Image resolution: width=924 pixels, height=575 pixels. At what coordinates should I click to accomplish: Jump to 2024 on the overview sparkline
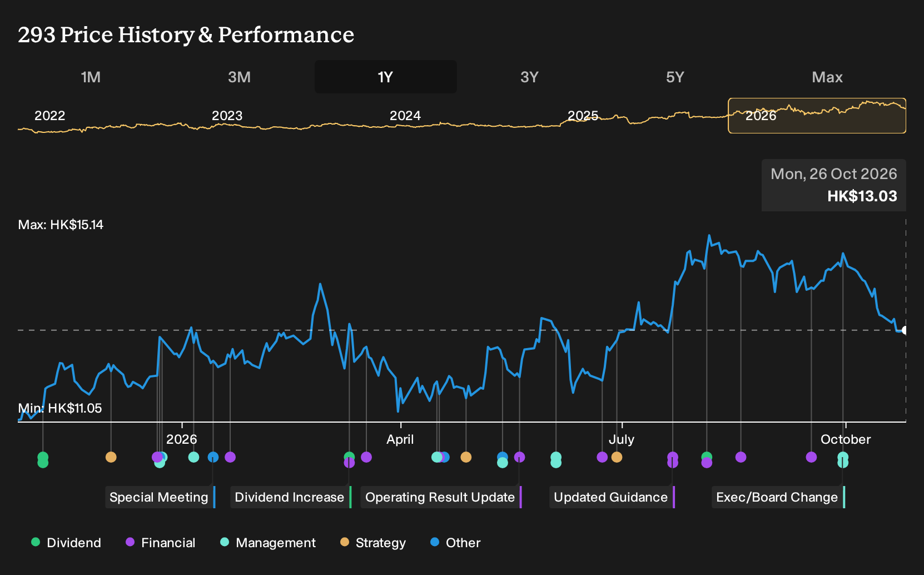[x=405, y=116]
